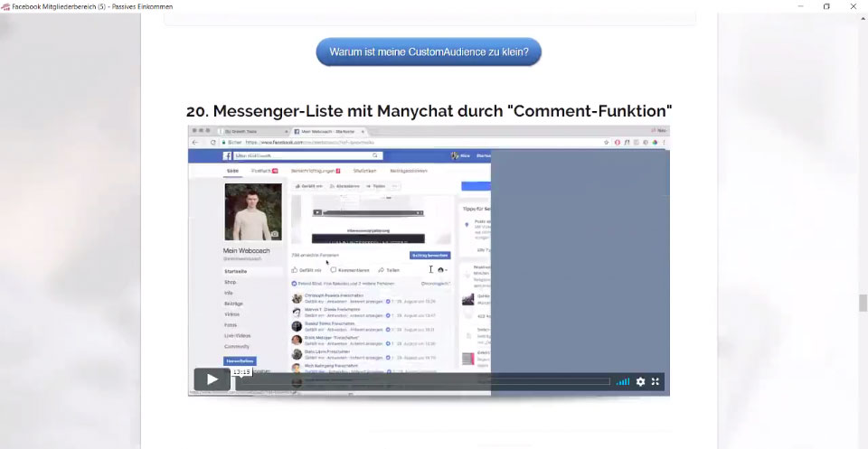Click the video preview thumbnail image
868x449 pixels.
[x=429, y=260]
